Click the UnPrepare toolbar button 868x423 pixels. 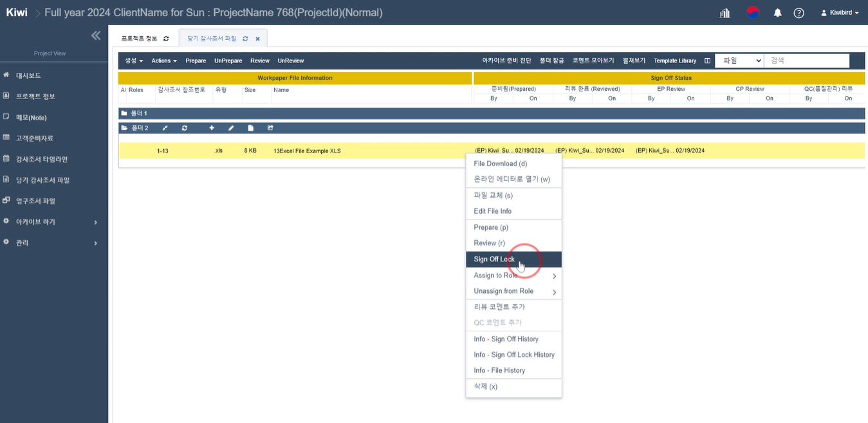point(228,61)
